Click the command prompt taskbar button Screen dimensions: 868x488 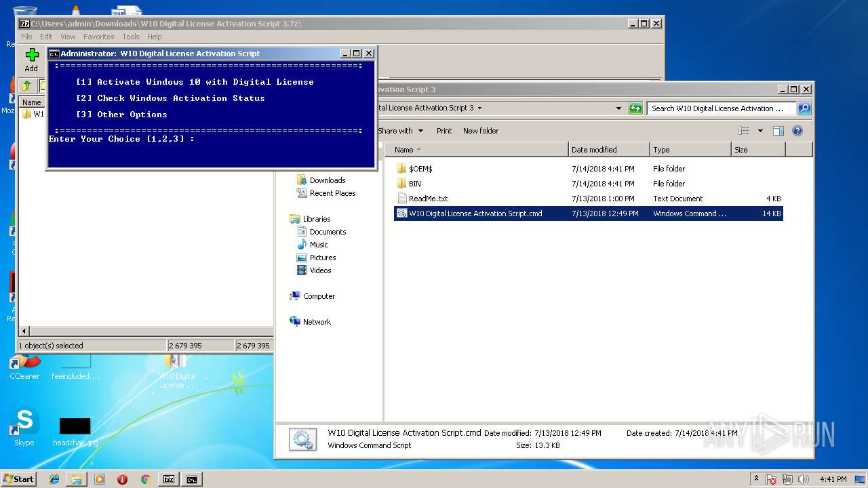coord(192,479)
